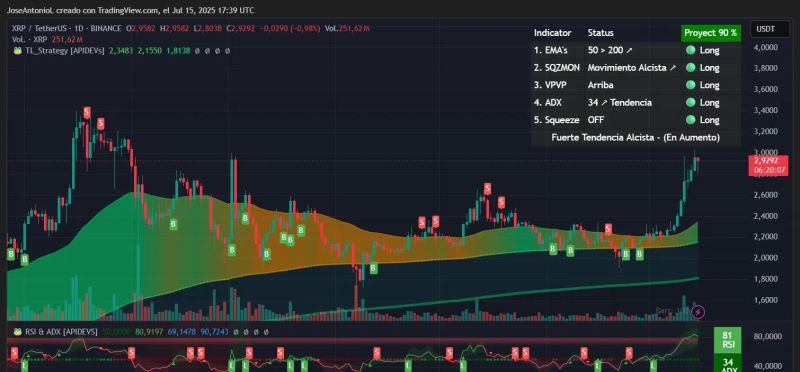Click the 'creado con TradingView.com' header caption
800x372 pixels.
(x=106, y=10)
